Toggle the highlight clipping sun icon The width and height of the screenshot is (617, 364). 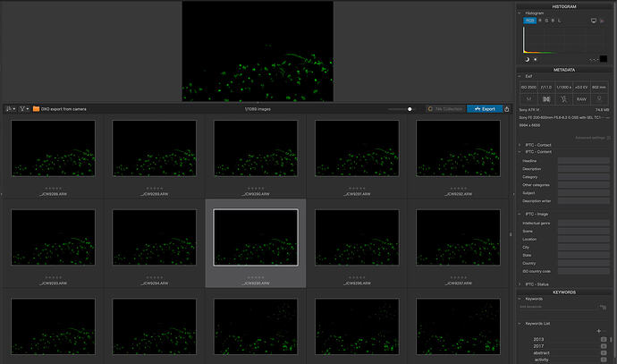point(535,59)
